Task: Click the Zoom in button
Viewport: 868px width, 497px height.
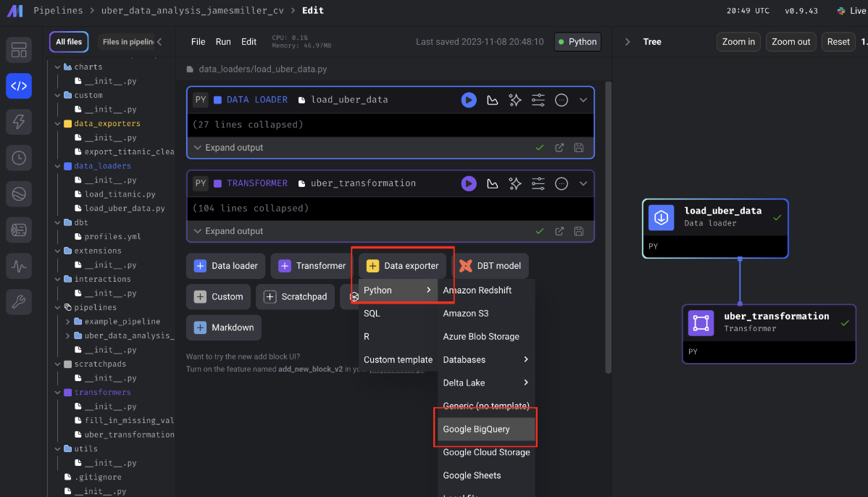Action: 738,42
